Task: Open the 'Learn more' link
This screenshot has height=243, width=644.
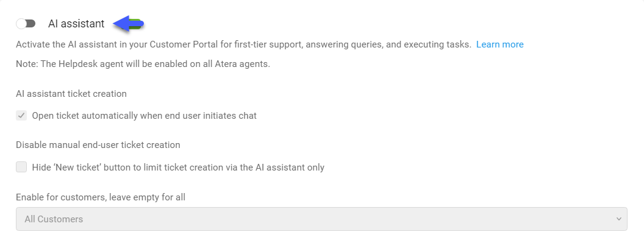Action: pos(500,44)
